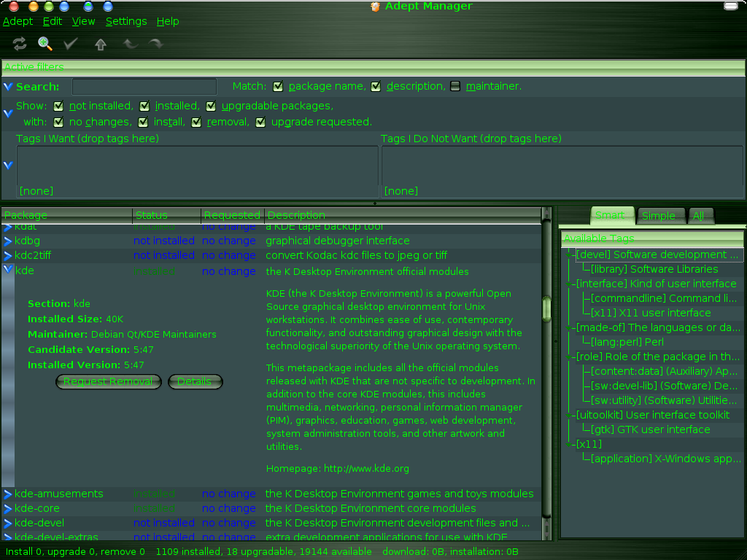Select the [x11] X11 user interface tag
Image resolution: width=747 pixels, height=560 pixels.
(x=651, y=314)
